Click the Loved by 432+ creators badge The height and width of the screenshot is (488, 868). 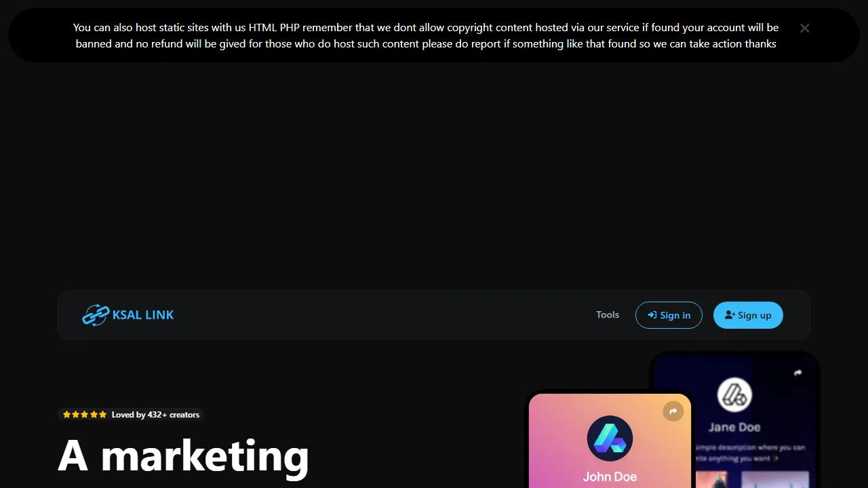[x=132, y=414]
